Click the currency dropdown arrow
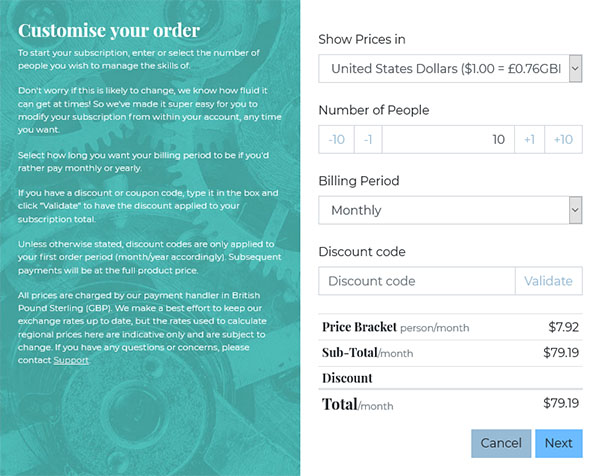 [575, 68]
